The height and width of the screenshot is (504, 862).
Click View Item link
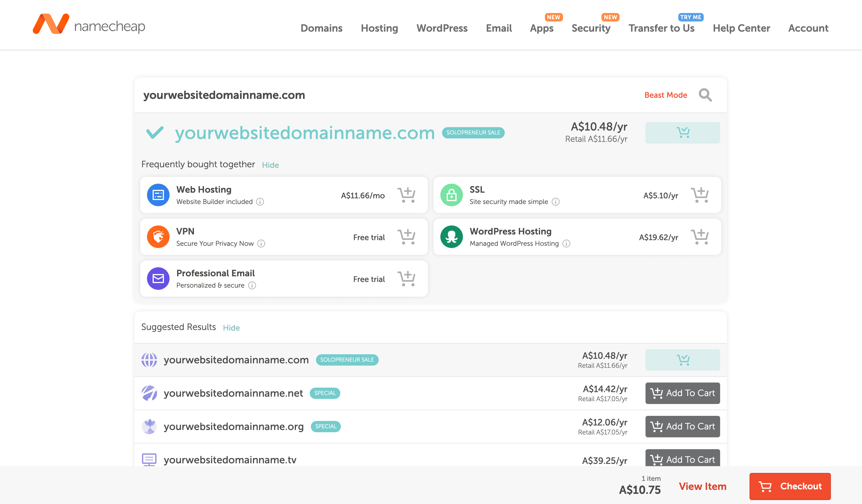coord(703,486)
